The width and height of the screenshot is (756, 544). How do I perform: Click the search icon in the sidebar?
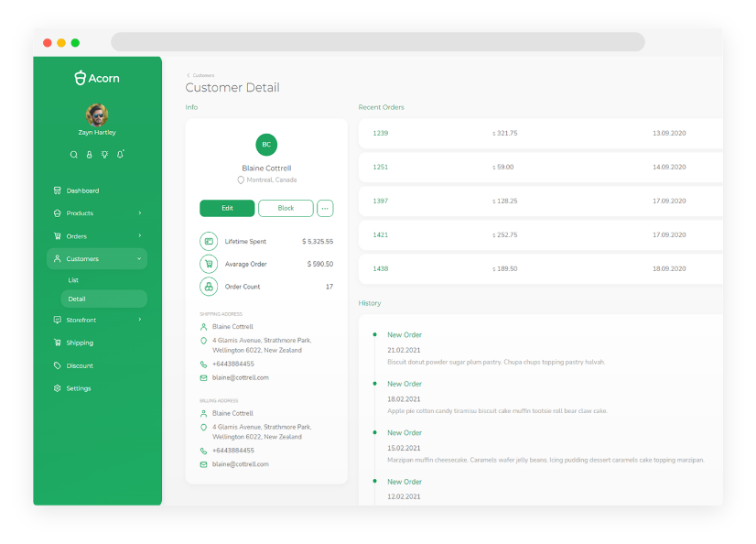(x=74, y=155)
